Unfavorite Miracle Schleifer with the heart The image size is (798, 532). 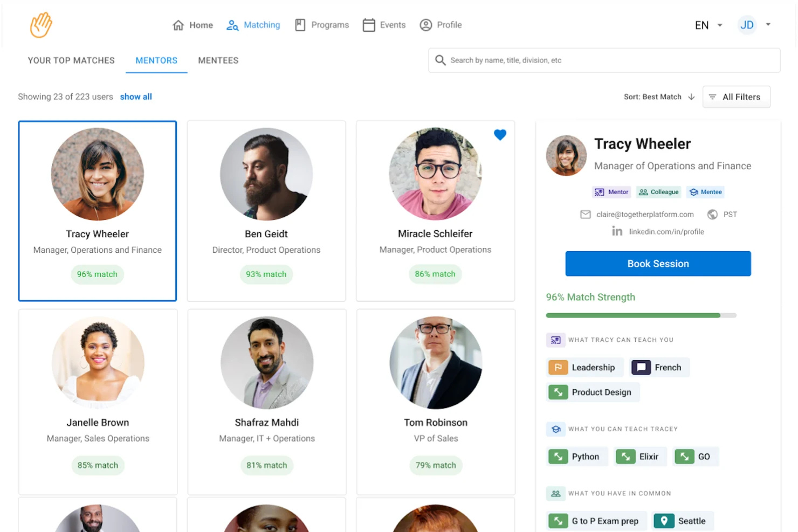click(500, 135)
